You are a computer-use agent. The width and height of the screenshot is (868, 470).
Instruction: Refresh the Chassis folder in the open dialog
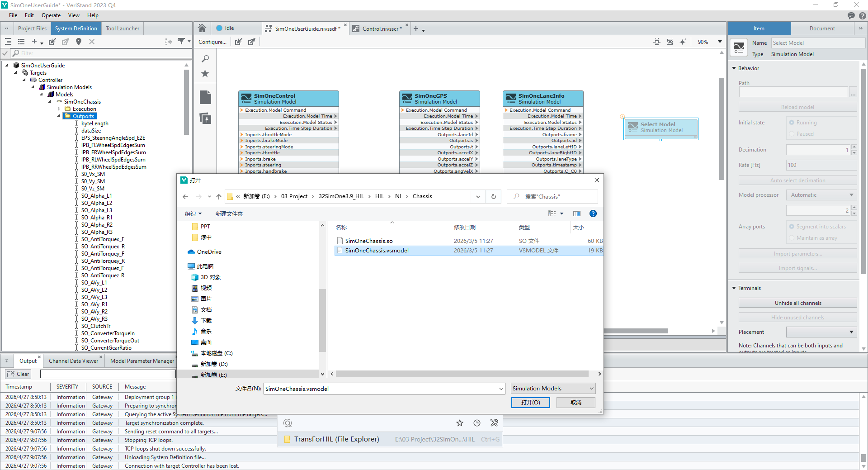tap(493, 196)
